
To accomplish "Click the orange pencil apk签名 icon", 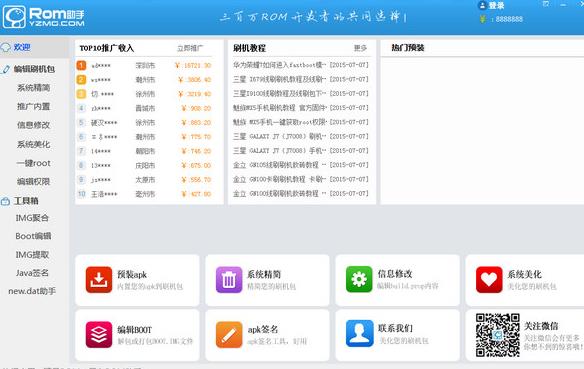I will click(x=229, y=334).
